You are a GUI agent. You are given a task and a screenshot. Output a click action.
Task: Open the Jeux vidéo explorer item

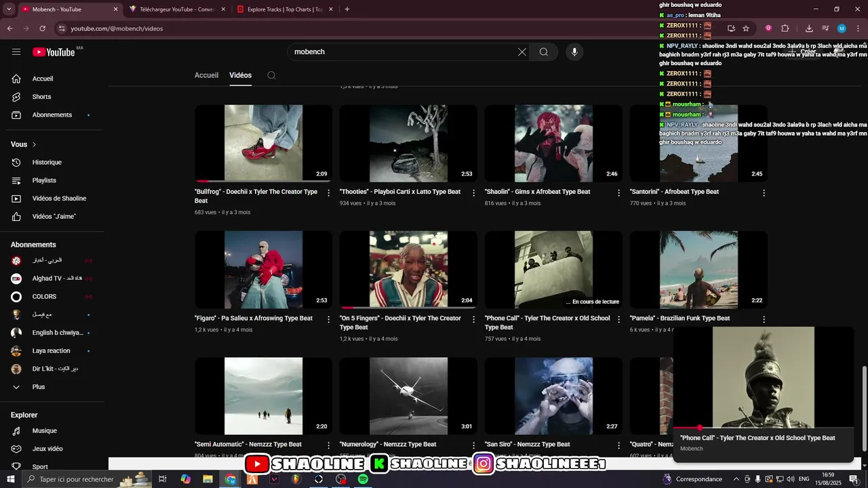click(52, 449)
